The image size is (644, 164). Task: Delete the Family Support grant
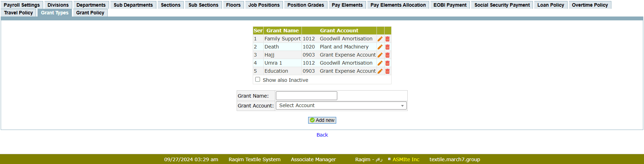pos(387,39)
